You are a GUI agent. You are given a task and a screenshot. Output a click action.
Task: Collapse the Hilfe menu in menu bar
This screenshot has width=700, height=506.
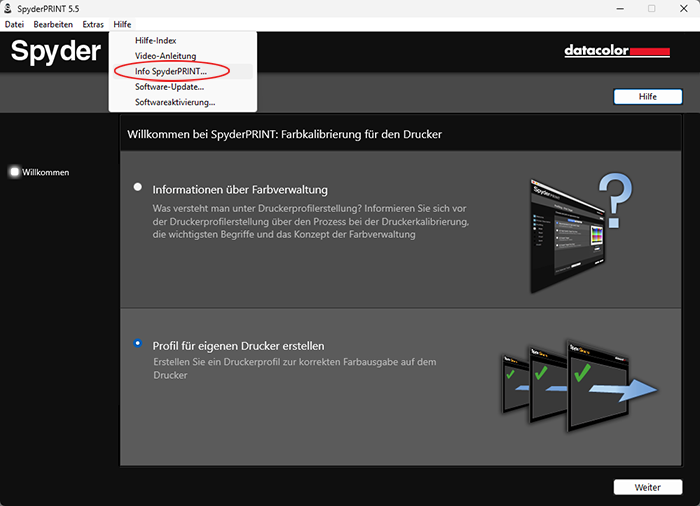[122, 24]
